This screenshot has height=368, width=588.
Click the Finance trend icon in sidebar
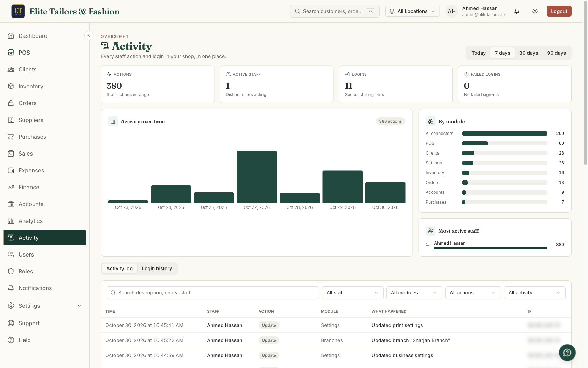tap(11, 187)
